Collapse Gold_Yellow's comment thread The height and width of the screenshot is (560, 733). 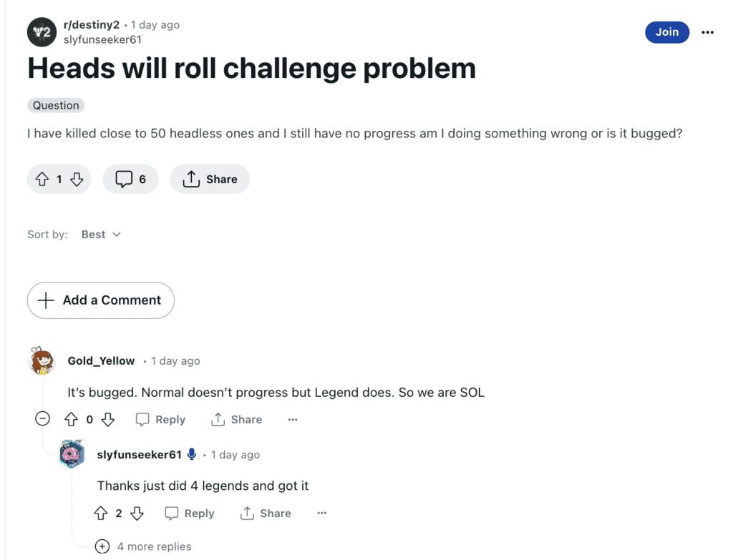click(x=42, y=418)
